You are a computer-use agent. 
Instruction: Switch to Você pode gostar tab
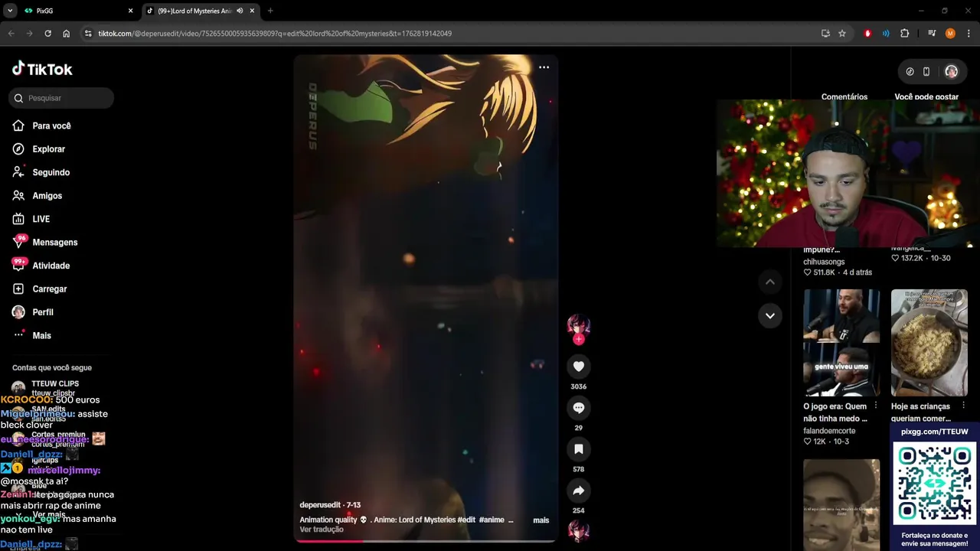click(x=926, y=97)
